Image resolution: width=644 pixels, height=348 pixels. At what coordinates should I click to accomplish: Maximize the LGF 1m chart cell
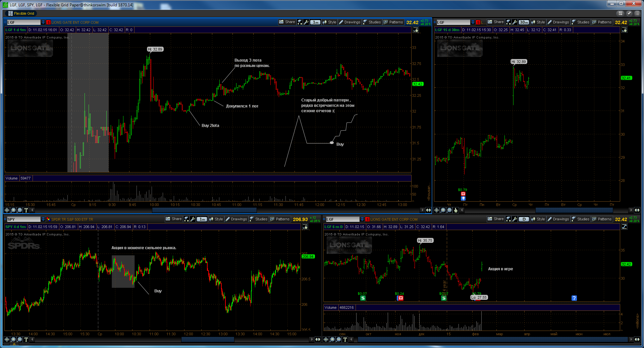tap(300, 22)
